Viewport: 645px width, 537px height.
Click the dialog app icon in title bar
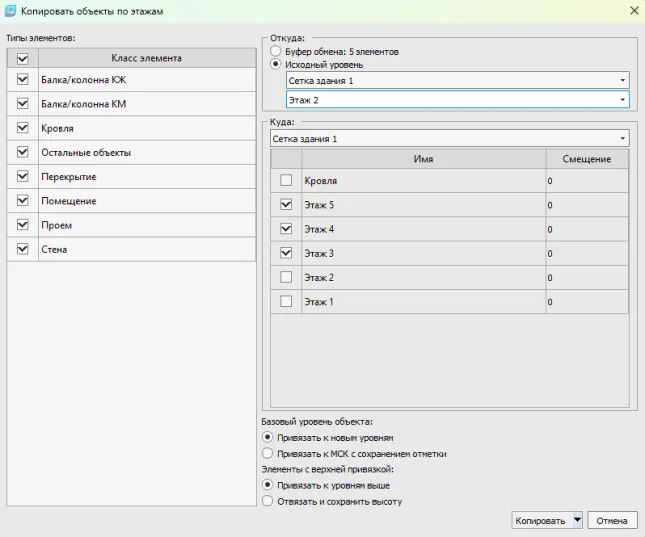pyautogui.click(x=11, y=10)
